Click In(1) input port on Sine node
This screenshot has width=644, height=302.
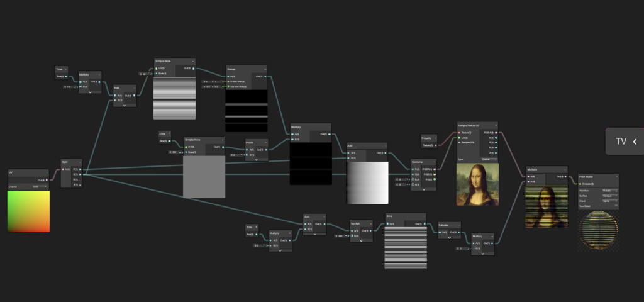point(387,224)
